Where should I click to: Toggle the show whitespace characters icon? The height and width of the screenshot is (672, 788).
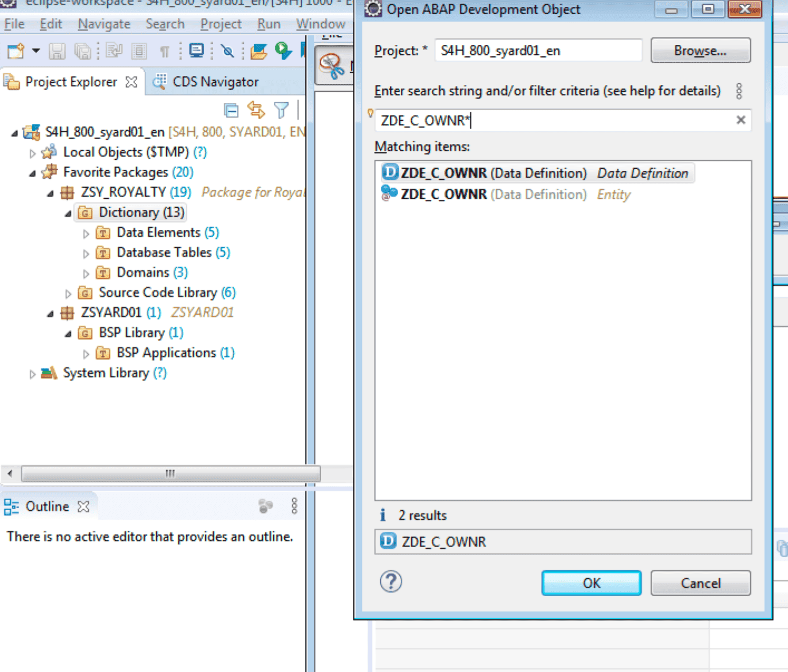click(x=165, y=51)
